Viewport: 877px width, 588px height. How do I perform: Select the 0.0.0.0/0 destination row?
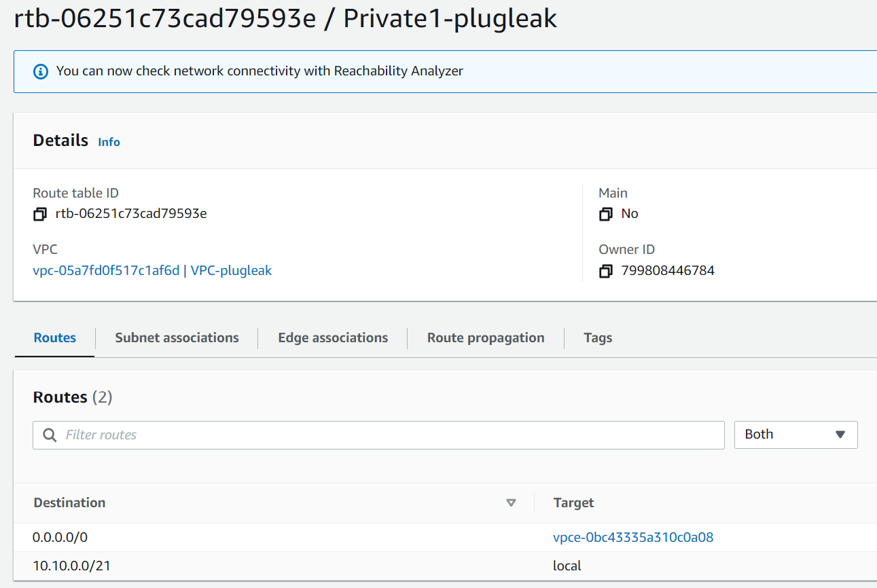pyautogui.click(x=60, y=538)
